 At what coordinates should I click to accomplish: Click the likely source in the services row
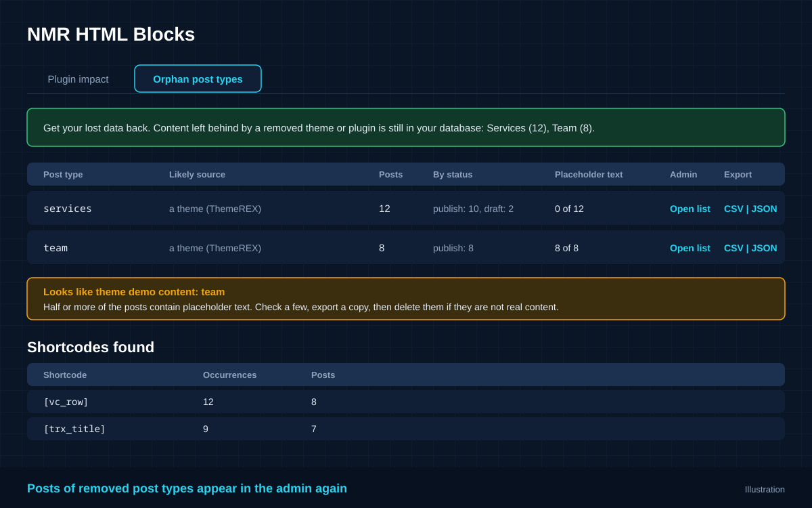coord(215,209)
